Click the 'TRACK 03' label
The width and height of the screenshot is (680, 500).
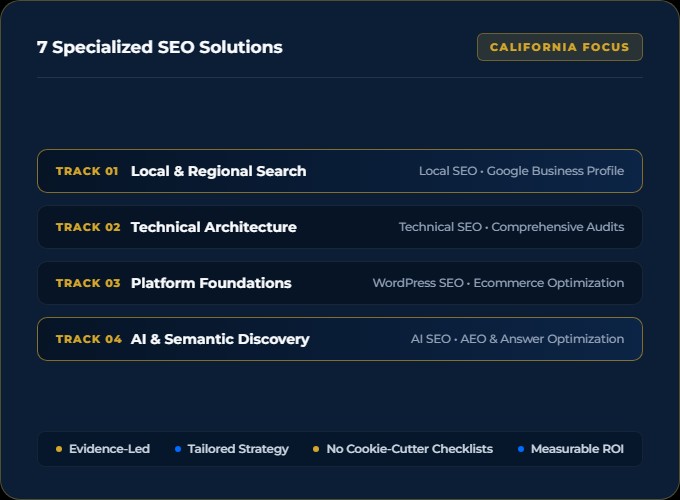coord(88,283)
